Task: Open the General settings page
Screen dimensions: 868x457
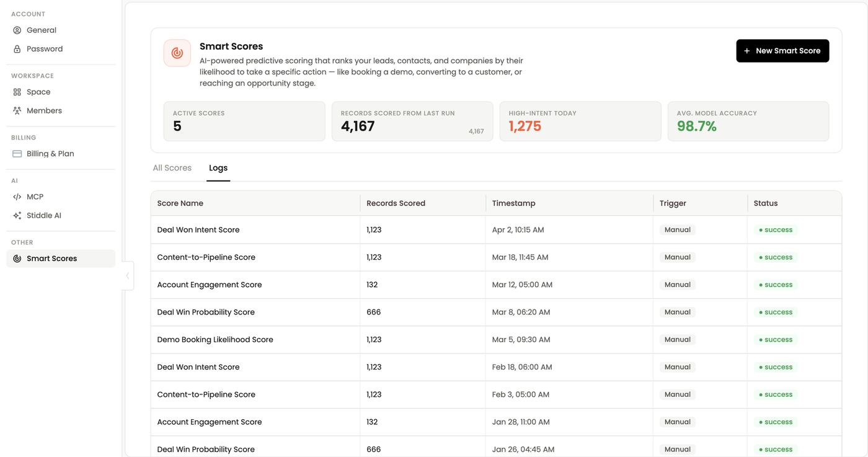Action: (61, 30)
